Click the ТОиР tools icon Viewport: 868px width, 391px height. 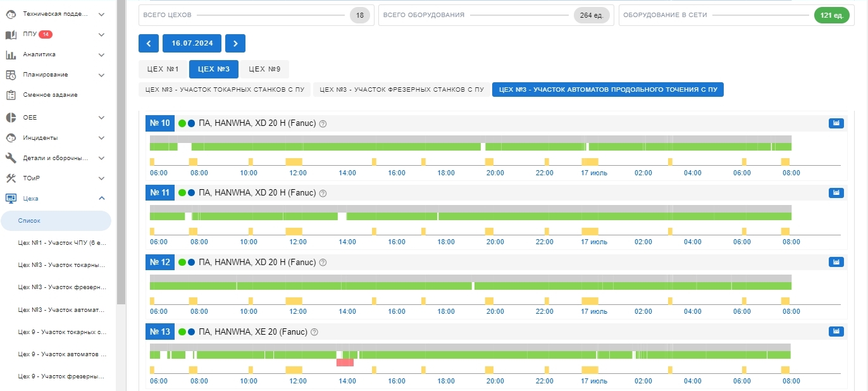(11, 178)
